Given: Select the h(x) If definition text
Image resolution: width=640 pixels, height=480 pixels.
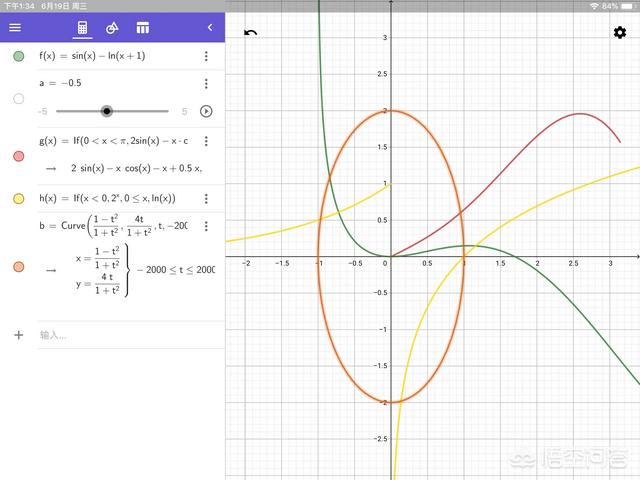Looking at the screenshot, I should [107, 198].
